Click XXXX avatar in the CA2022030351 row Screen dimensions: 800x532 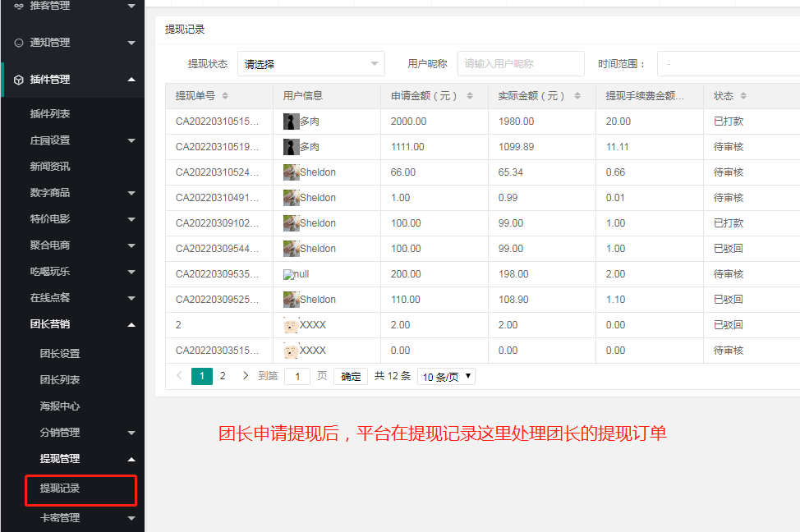pos(292,351)
